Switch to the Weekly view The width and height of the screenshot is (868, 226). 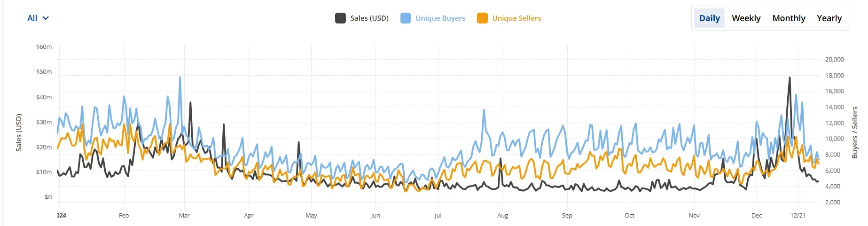(x=746, y=18)
